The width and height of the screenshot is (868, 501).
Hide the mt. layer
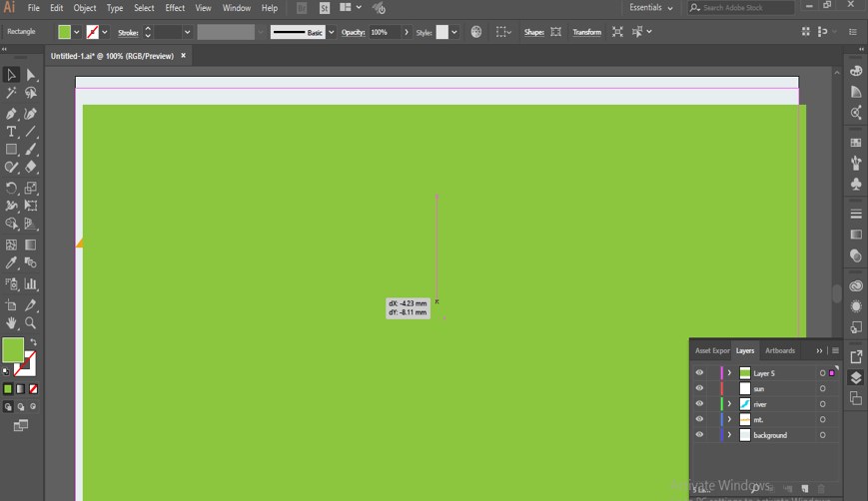coord(699,419)
